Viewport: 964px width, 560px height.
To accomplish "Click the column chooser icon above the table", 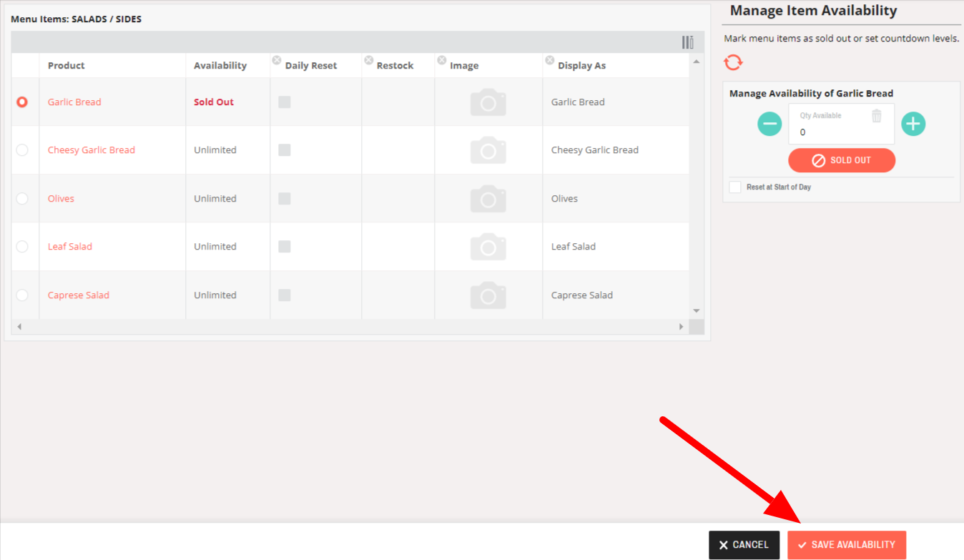I will point(687,42).
